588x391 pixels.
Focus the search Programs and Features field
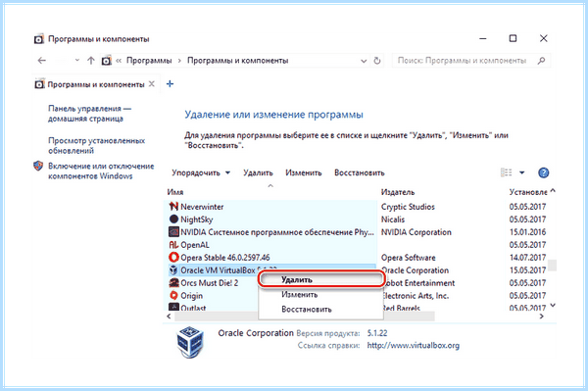click(471, 61)
